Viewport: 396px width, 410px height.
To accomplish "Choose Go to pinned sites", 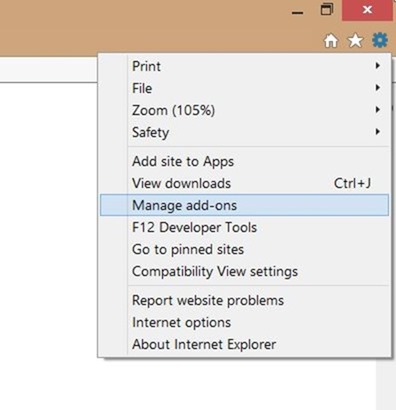I will (x=244, y=249).
